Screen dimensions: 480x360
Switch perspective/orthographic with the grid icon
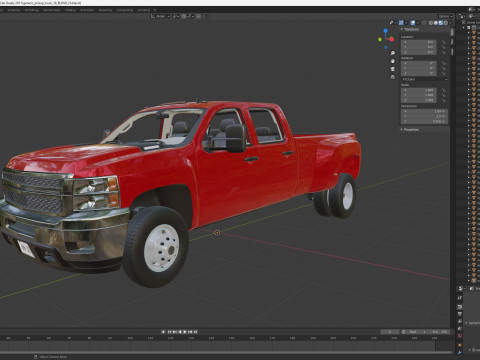point(393,77)
